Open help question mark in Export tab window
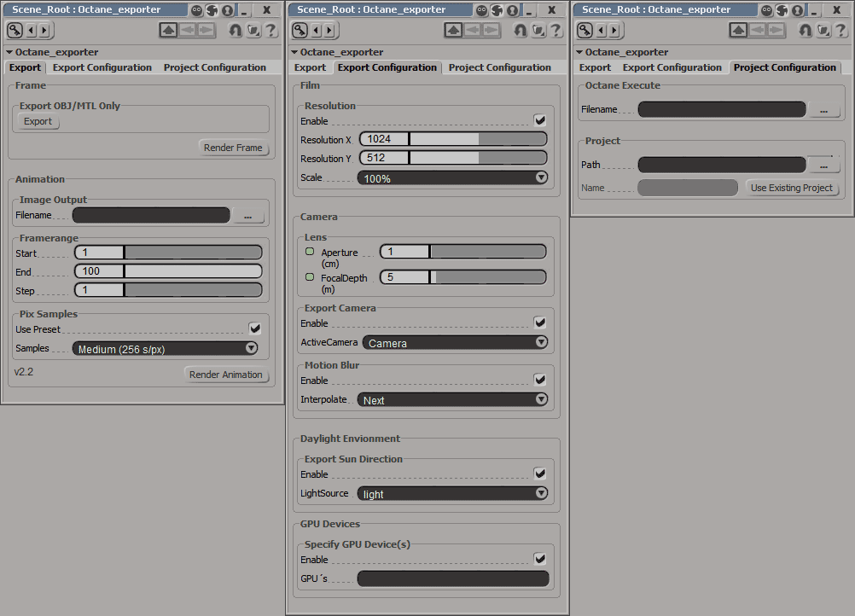 click(x=271, y=30)
